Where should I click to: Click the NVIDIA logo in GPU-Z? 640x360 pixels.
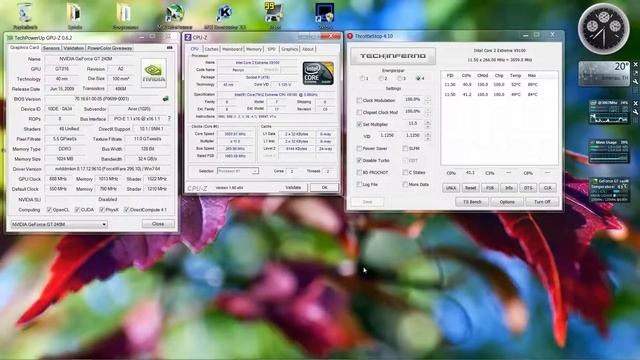pos(153,73)
